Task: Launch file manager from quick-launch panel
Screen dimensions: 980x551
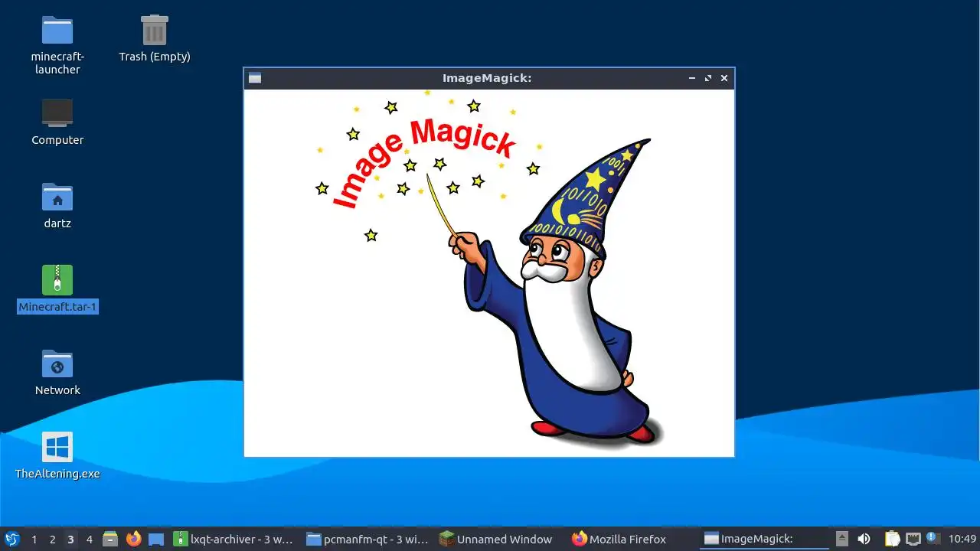Action: click(x=110, y=539)
